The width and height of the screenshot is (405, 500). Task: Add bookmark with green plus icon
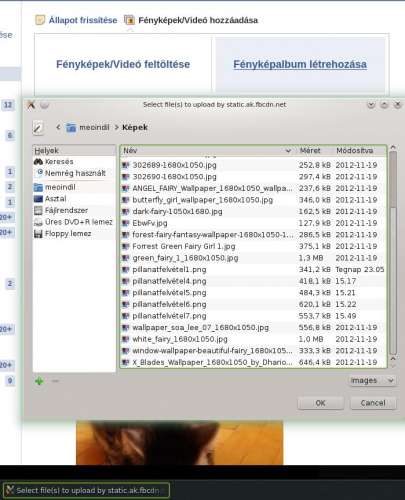pos(39,381)
